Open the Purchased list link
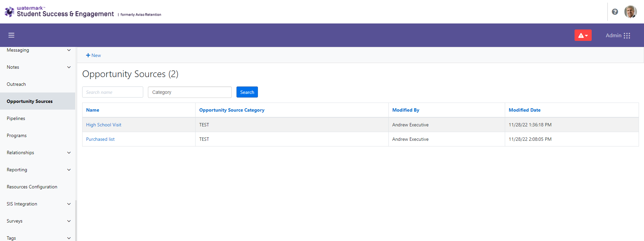 (100, 139)
